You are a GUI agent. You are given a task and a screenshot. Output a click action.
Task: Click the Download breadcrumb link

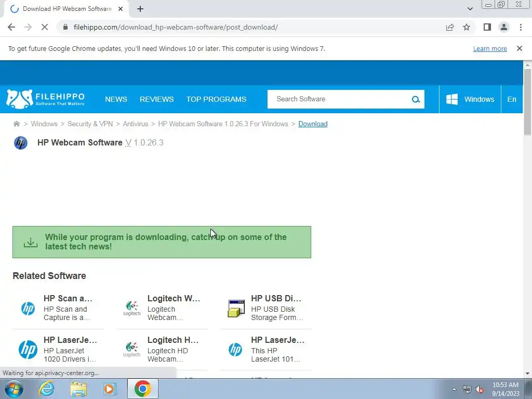point(313,124)
